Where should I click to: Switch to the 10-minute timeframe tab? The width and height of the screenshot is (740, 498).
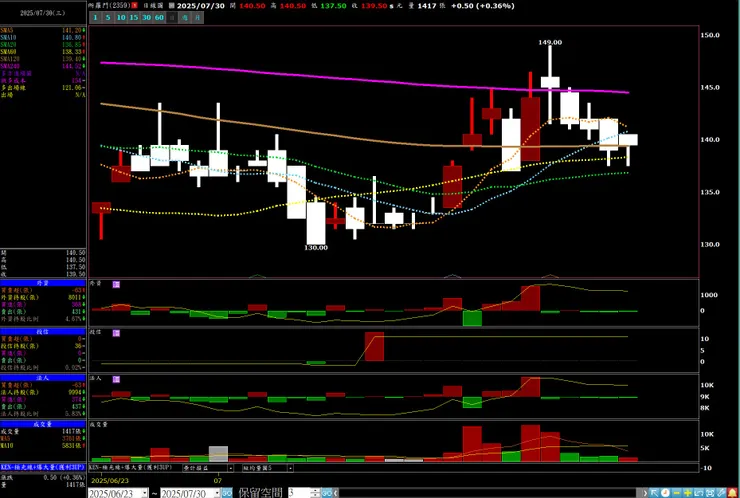point(121,17)
